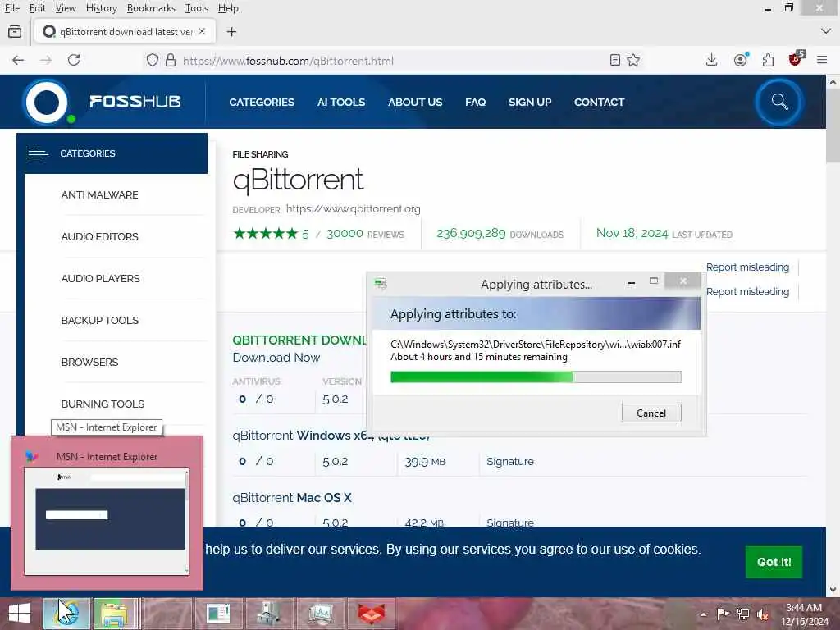The height and width of the screenshot is (630, 840).
Task: Toggle reader view icon in address bar
Action: point(615,60)
